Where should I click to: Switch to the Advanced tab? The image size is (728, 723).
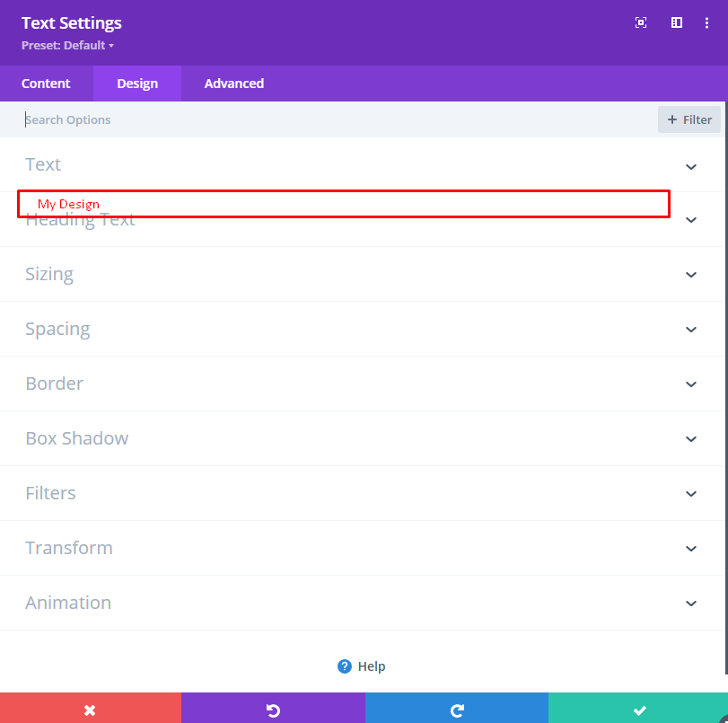pyautogui.click(x=233, y=83)
